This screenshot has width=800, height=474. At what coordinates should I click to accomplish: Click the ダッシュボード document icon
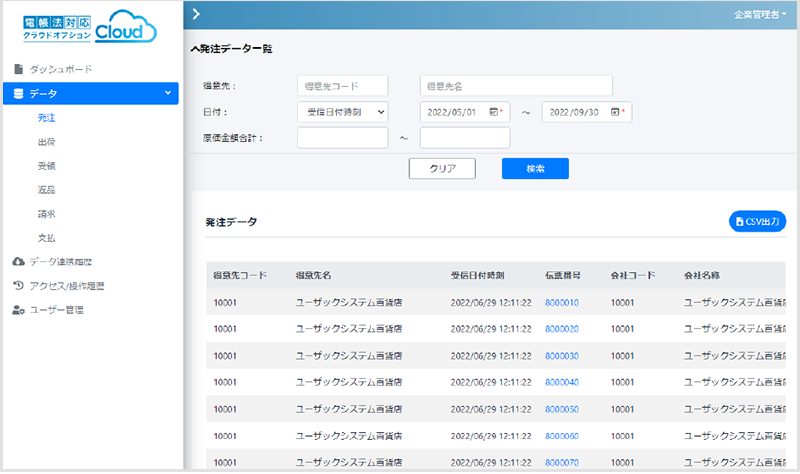coord(19,69)
